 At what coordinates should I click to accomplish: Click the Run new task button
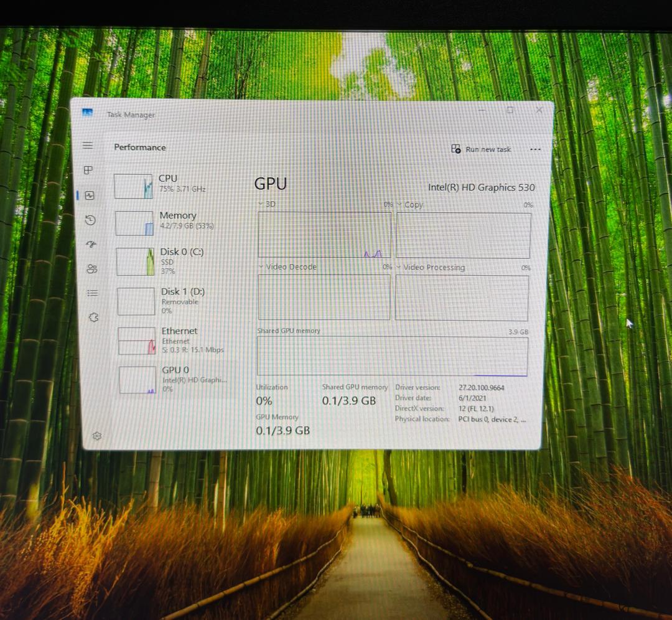pos(481,149)
